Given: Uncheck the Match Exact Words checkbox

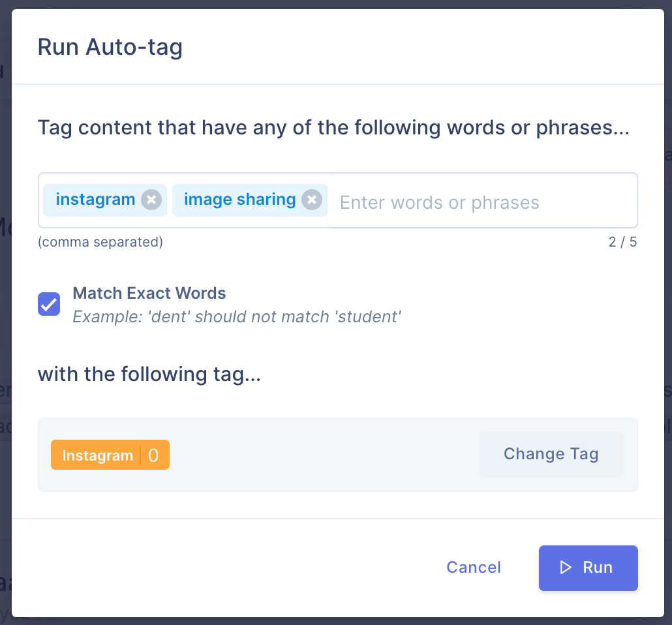Looking at the screenshot, I should click(49, 304).
